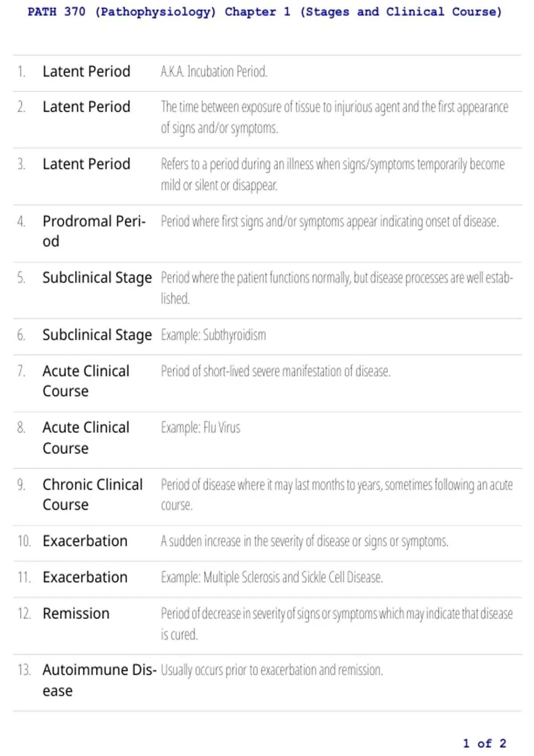Select the Latent Period term in row 3
Screen dimensions: 534x756
(x=86, y=164)
